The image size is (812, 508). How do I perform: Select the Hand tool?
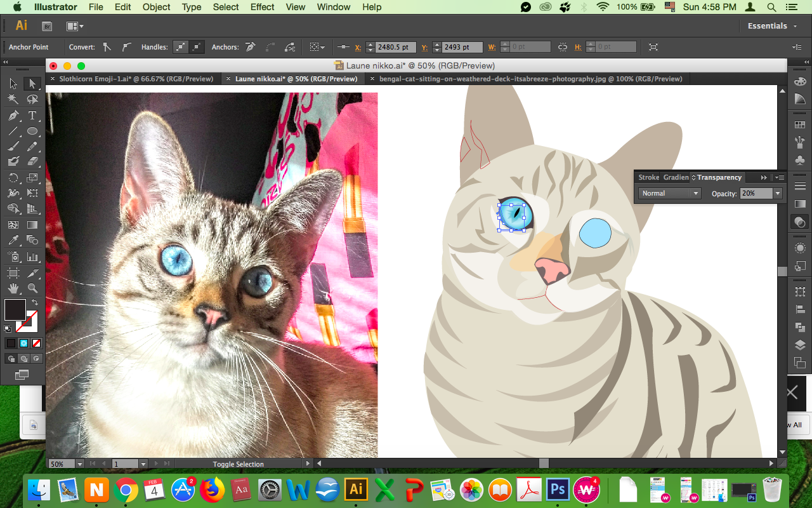tap(13, 288)
